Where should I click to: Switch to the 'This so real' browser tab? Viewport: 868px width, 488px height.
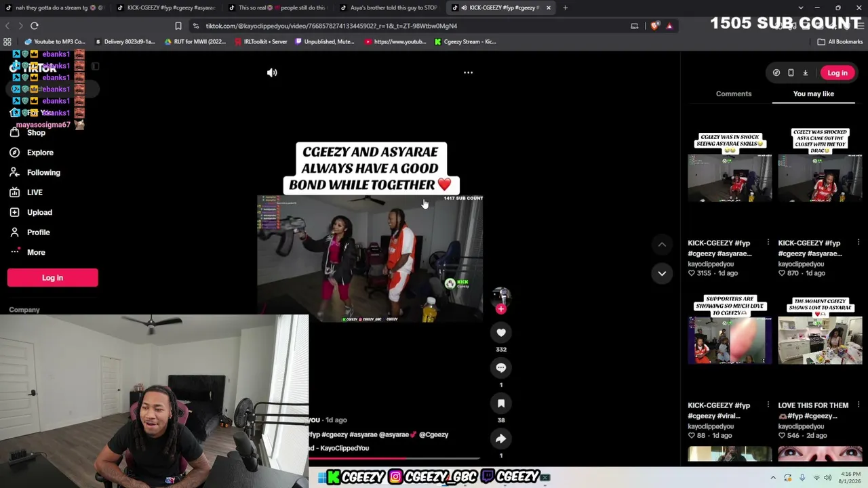pyautogui.click(x=279, y=7)
